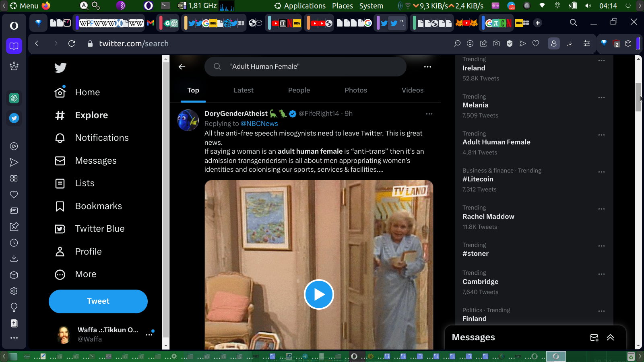Open History clock icon in Opera sidebar
The image size is (644, 362).
(x=14, y=243)
